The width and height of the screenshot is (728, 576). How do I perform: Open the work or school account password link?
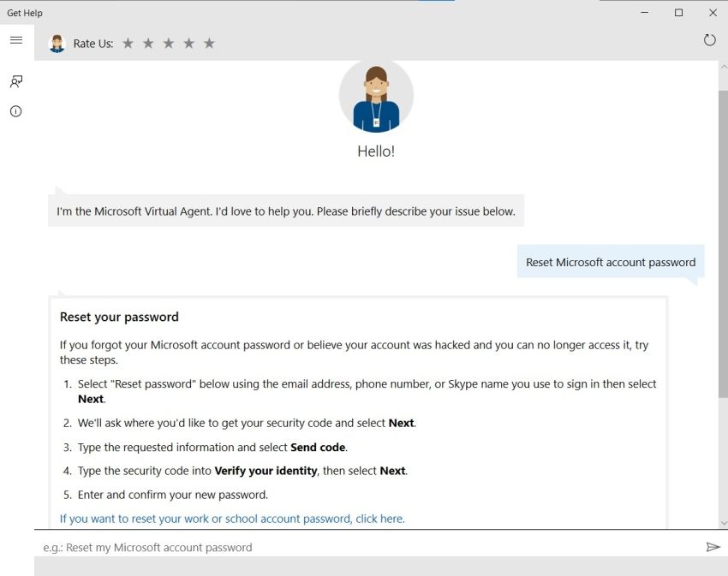(232, 519)
